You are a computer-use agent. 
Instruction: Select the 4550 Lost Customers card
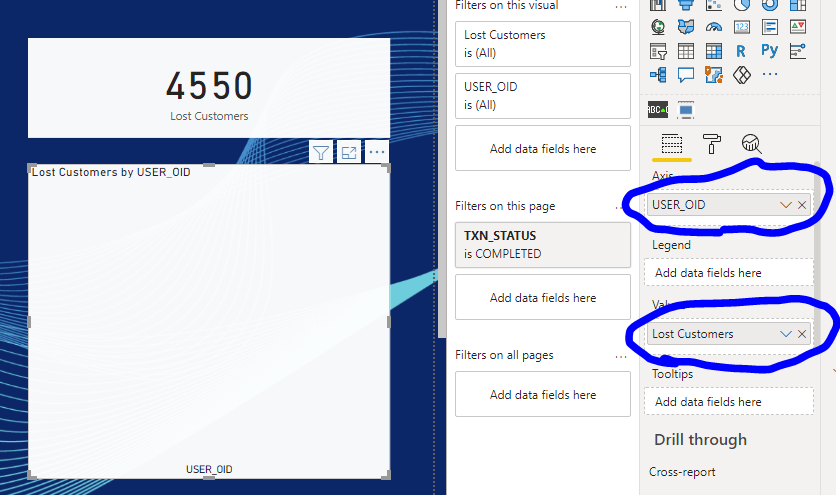tap(209, 88)
